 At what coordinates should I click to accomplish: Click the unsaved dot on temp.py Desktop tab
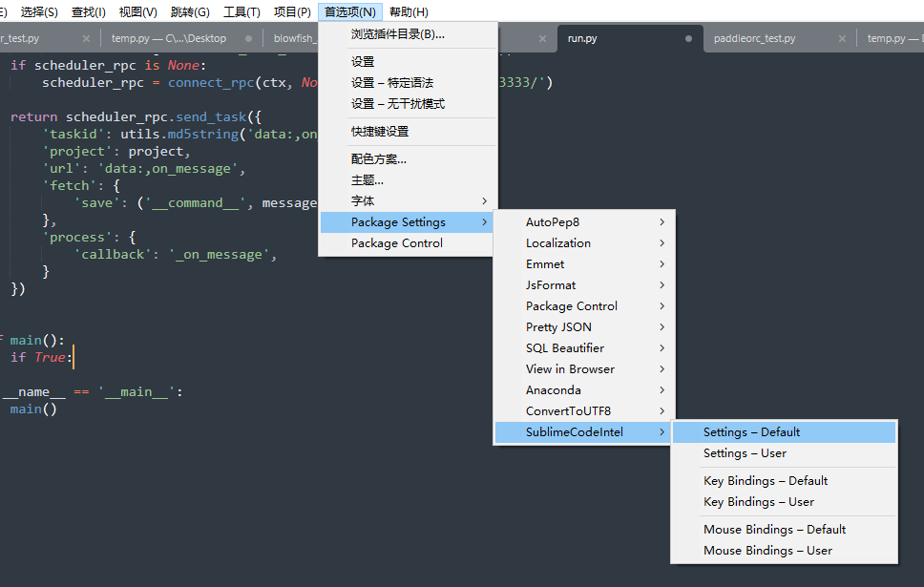coord(249,38)
